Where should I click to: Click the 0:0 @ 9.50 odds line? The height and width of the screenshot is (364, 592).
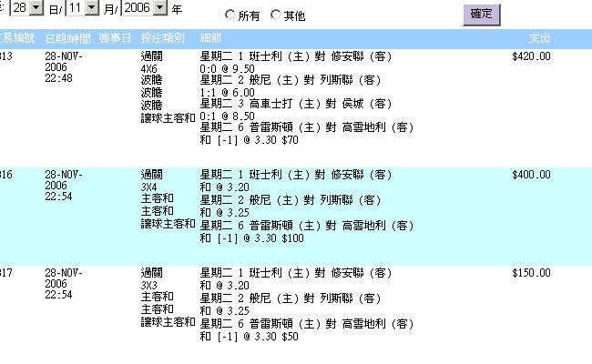[228, 69]
